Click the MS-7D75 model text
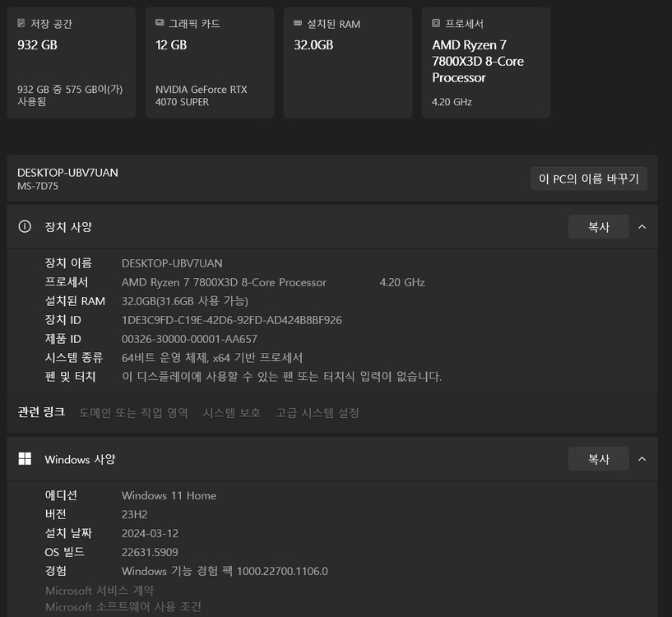This screenshot has width=672, height=617. pos(38,186)
